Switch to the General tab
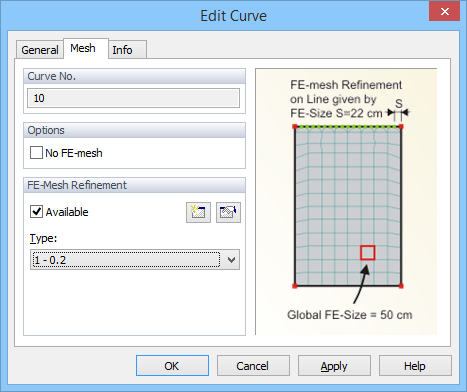 coord(40,50)
